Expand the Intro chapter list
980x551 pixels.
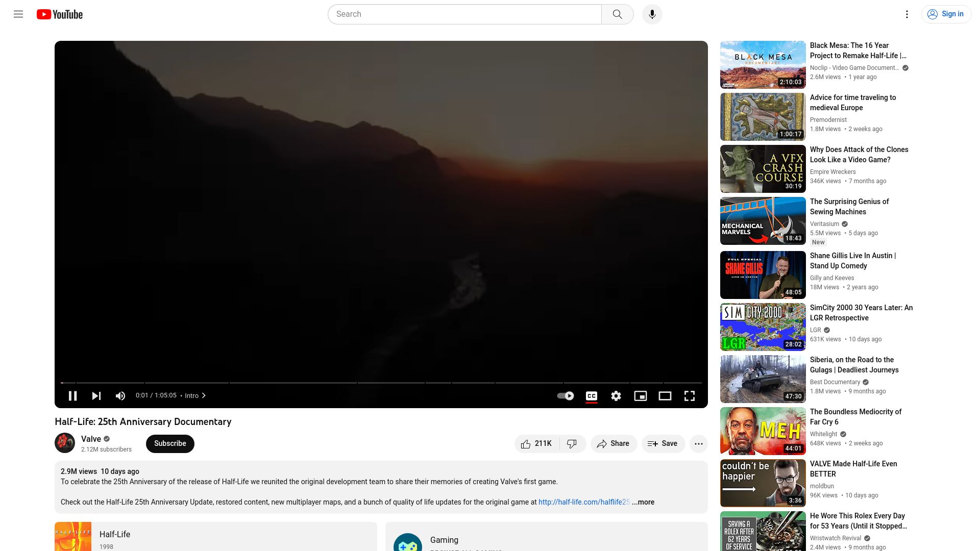[195, 396]
